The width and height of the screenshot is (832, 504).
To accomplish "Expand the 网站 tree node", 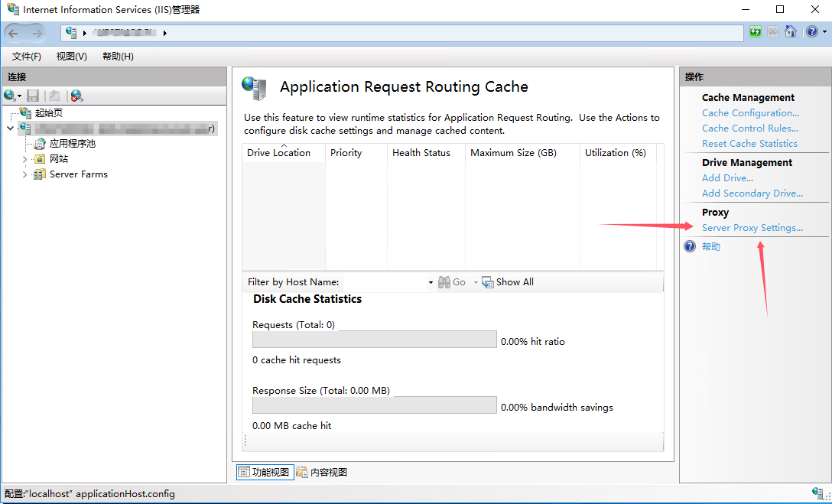I will pyautogui.click(x=24, y=158).
